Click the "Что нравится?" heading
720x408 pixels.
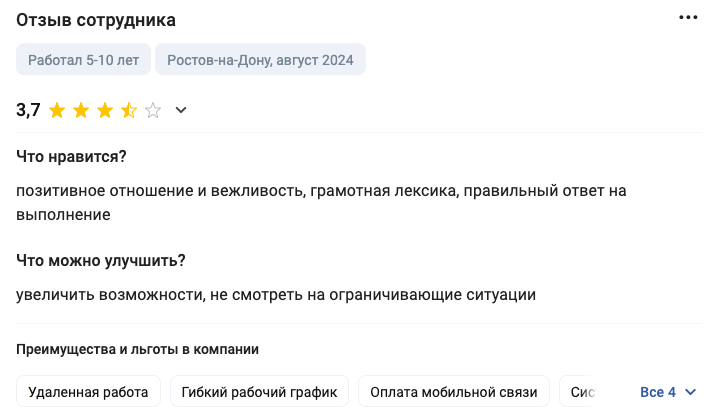(71, 156)
